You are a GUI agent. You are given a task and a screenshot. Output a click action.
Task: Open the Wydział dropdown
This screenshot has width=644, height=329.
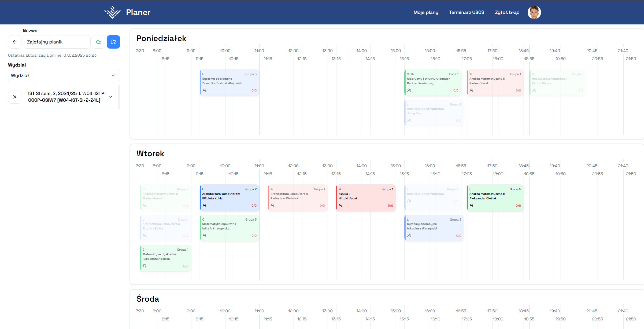[x=64, y=75]
